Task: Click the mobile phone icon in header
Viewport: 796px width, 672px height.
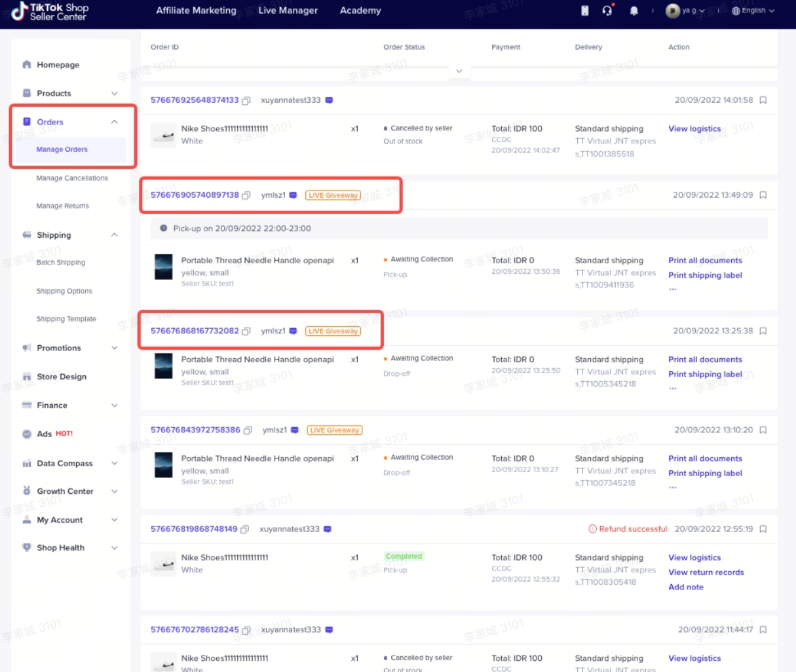Action: 585,10
